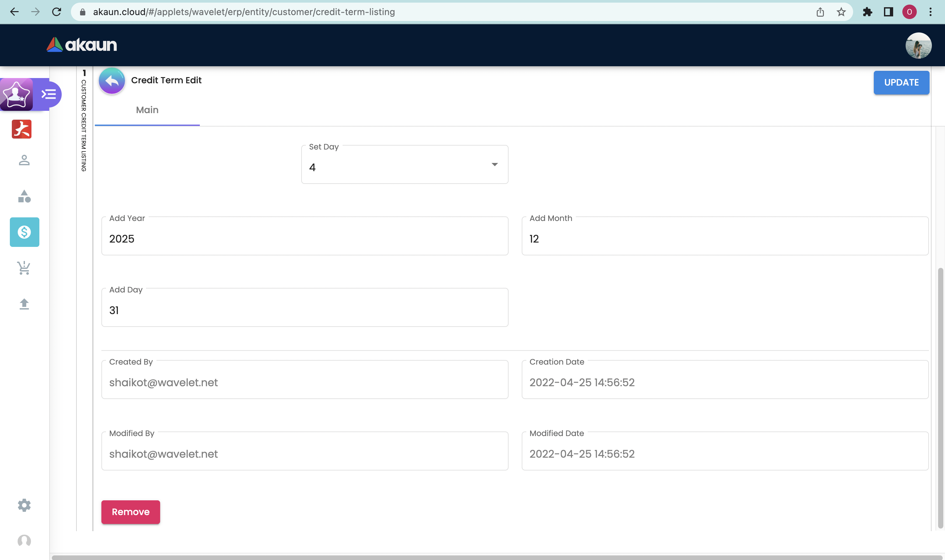Open the person entity sidebar icon
This screenshot has height=560, width=945.
(x=24, y=160)
